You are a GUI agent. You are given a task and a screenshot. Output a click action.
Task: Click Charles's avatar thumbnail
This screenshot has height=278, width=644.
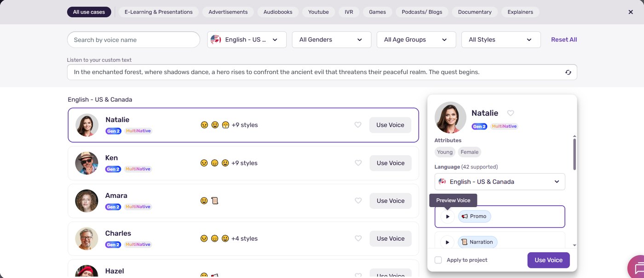(87, 238)
